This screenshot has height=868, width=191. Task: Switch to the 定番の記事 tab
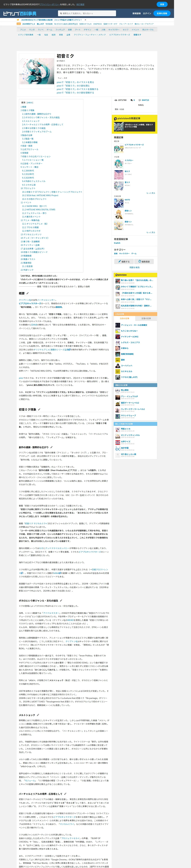(x=146, y=318)
